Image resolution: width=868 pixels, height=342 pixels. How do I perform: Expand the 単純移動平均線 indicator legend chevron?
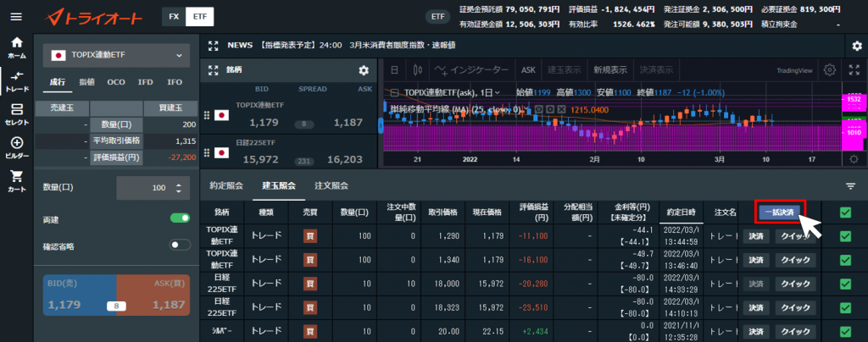pos(524,109)
